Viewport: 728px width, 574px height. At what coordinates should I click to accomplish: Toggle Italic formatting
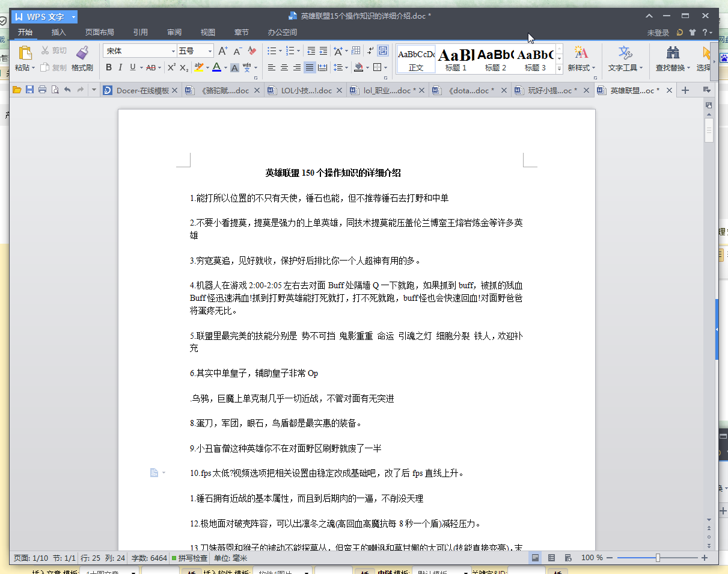coord(120,67)
